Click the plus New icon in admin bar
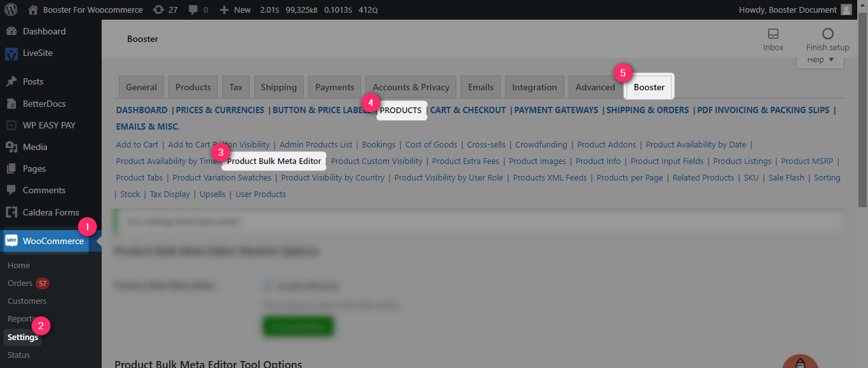 coord(224,10)
